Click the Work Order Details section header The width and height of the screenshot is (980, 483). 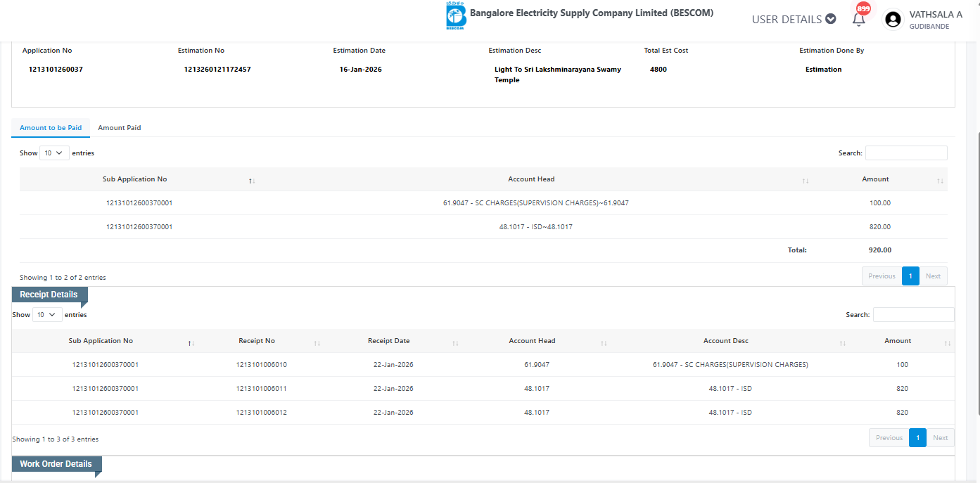[x=56, y=464]
